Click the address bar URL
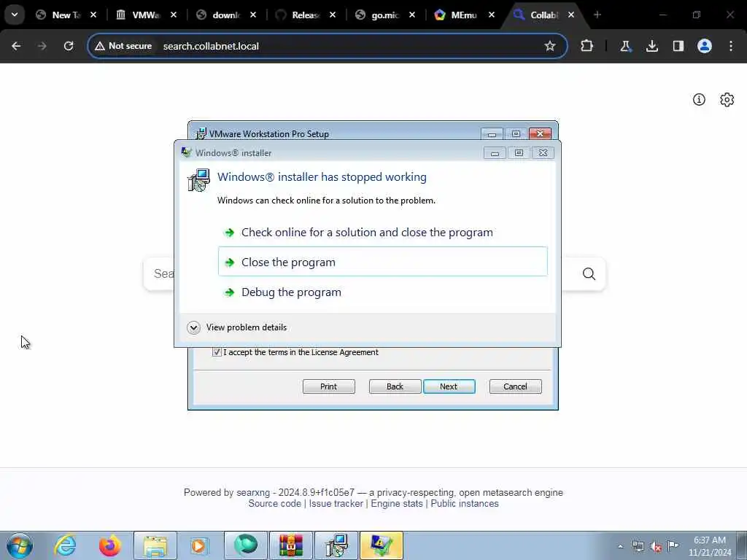Image resolution: width=747 pixels, height=560 pixels. [x=211, y=46]
